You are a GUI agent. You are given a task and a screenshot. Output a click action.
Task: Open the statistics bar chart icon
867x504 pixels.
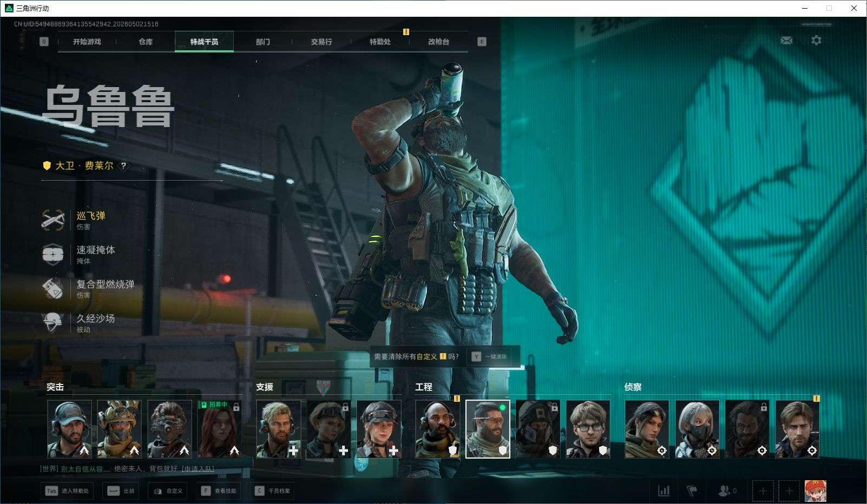664,491
